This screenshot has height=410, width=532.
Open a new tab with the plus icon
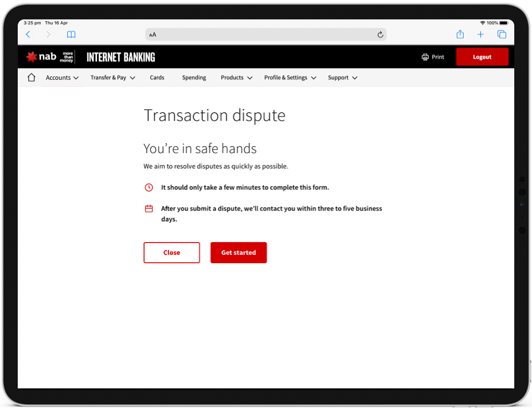pyautogui.click(x=480, y=34)
